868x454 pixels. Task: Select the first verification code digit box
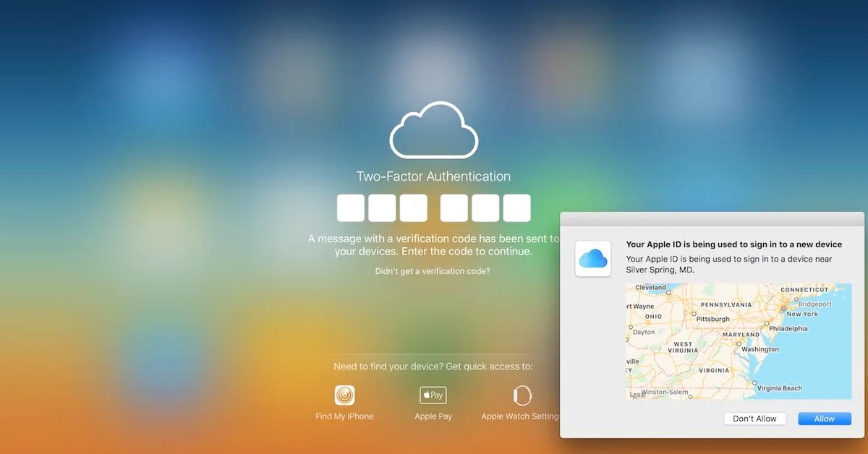click(351, 208)
